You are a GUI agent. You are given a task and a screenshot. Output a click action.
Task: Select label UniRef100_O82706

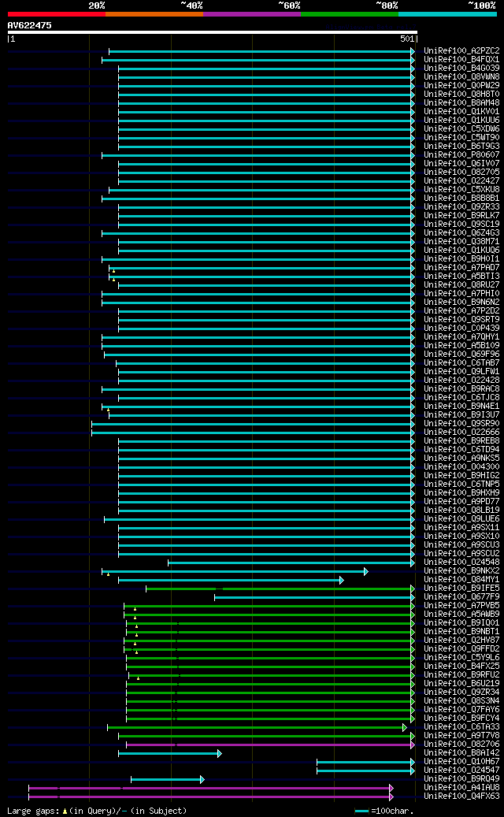pos(461,744)
